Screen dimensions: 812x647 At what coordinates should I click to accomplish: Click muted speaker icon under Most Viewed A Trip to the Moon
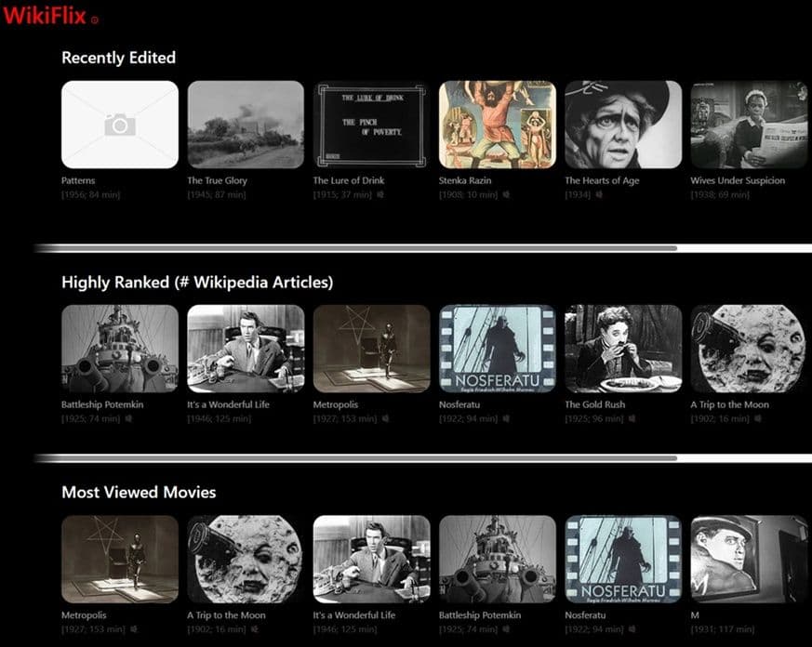point(254,629)
